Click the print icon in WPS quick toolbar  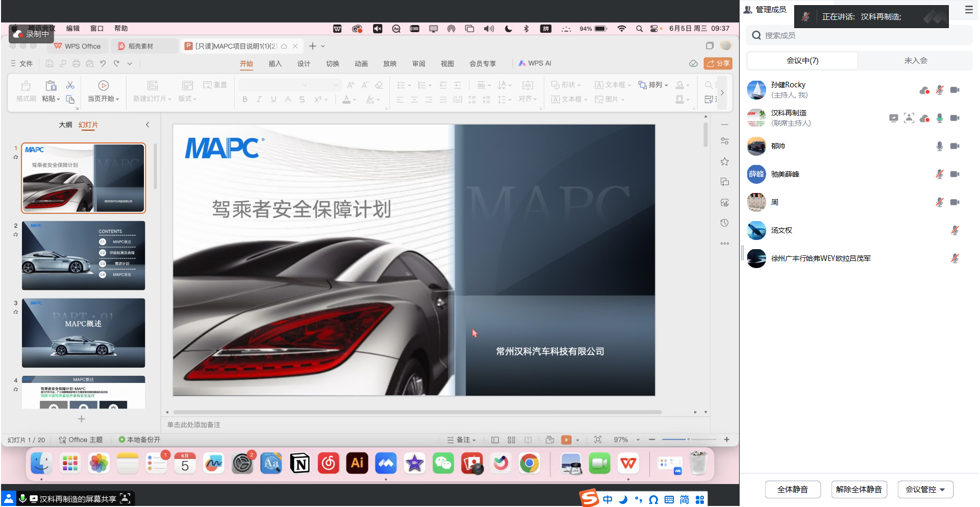pos(76,64)
